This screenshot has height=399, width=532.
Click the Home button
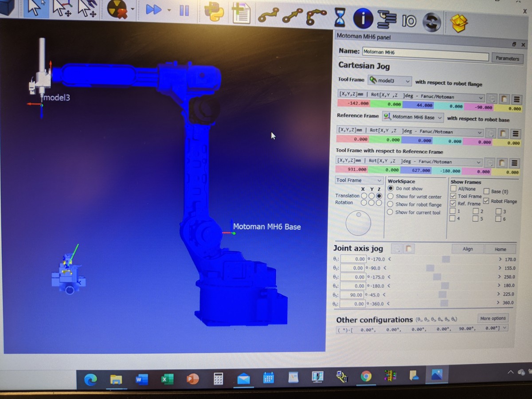coord(500,249)
